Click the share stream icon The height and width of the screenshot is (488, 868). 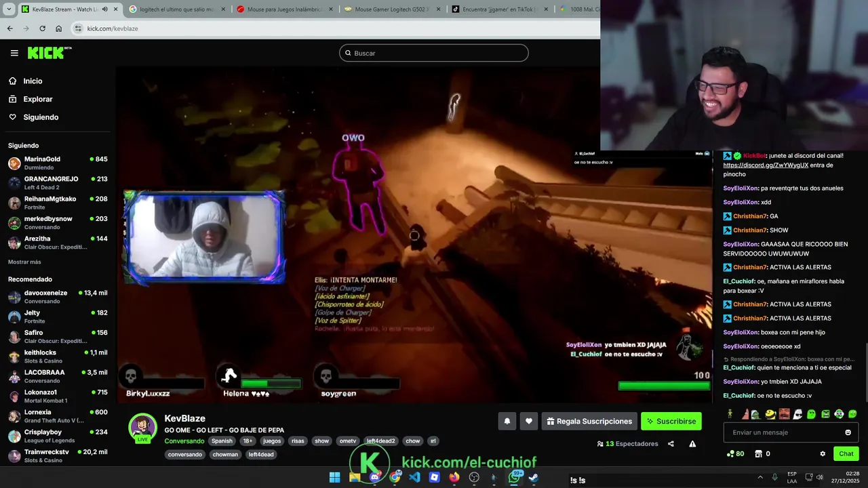671,444
